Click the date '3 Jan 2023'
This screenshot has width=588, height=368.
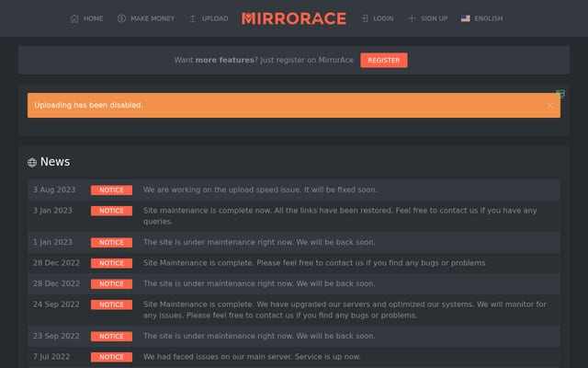point(52,211)
